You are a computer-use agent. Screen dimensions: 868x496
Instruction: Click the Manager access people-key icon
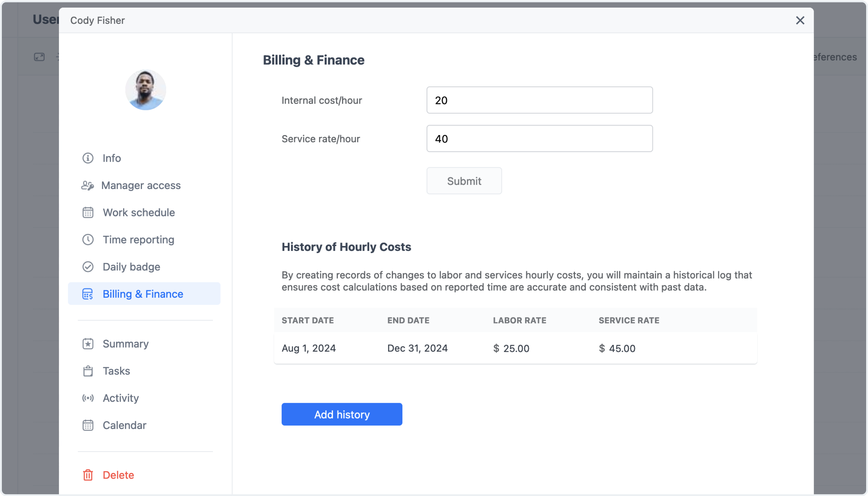[x=88, y=185]
